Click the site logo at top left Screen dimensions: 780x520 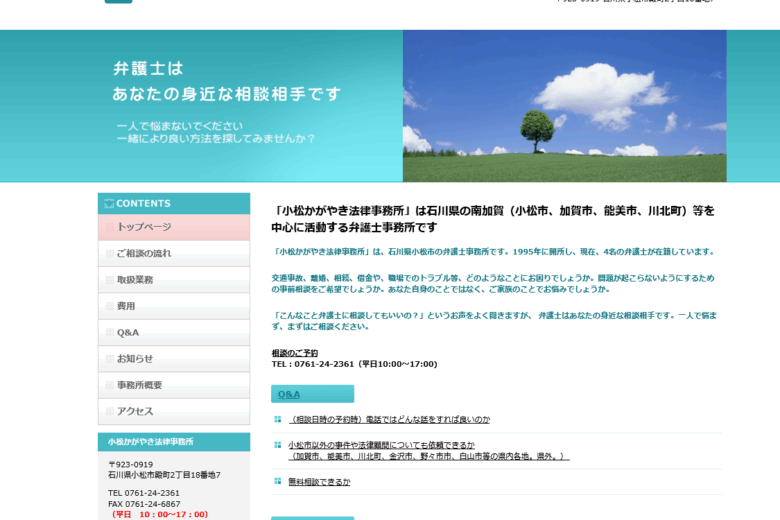118,2
